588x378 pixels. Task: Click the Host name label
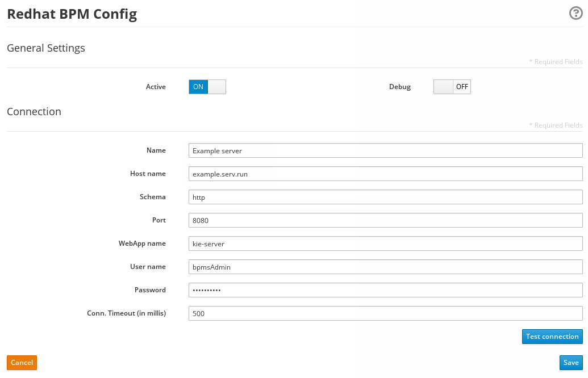pos(148,174)
